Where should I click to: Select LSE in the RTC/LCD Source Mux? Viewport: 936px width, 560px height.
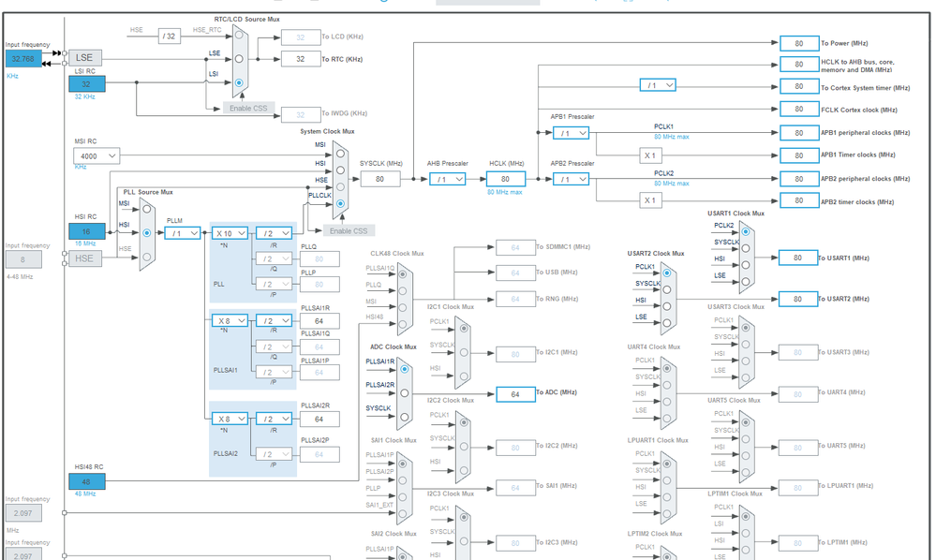click(239, 59)
